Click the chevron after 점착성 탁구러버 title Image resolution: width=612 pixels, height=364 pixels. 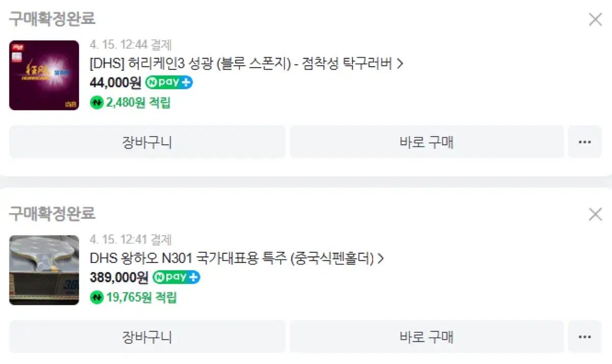click(x=400, y=64)
